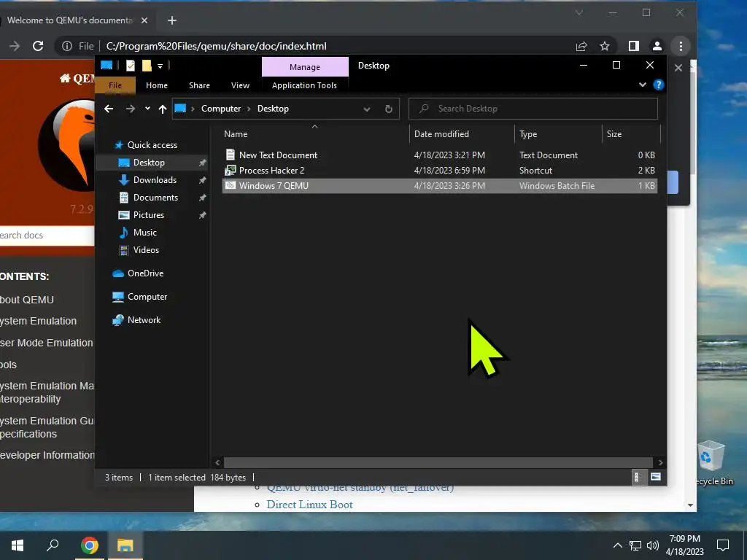Click the Windows Batch File type cell
The image size is (747, 560).
[557, 186]
